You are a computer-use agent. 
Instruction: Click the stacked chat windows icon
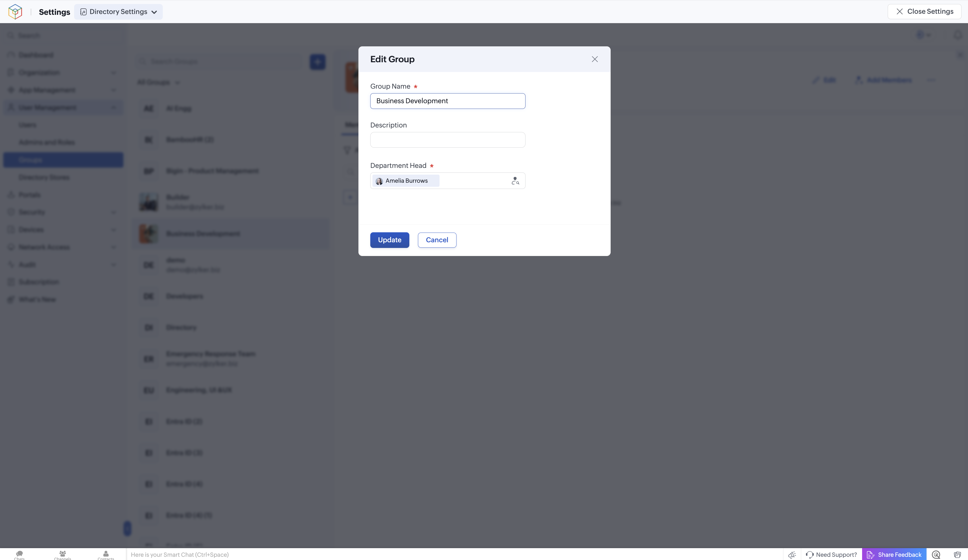click(x=957, y=555)
